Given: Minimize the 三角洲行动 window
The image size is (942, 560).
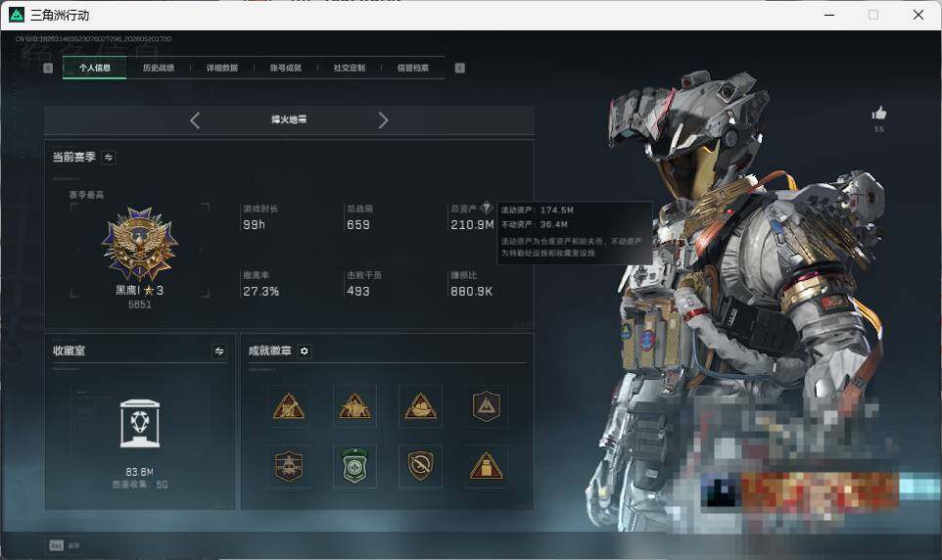Looking at the screenshot, I should tap(829, 15).
